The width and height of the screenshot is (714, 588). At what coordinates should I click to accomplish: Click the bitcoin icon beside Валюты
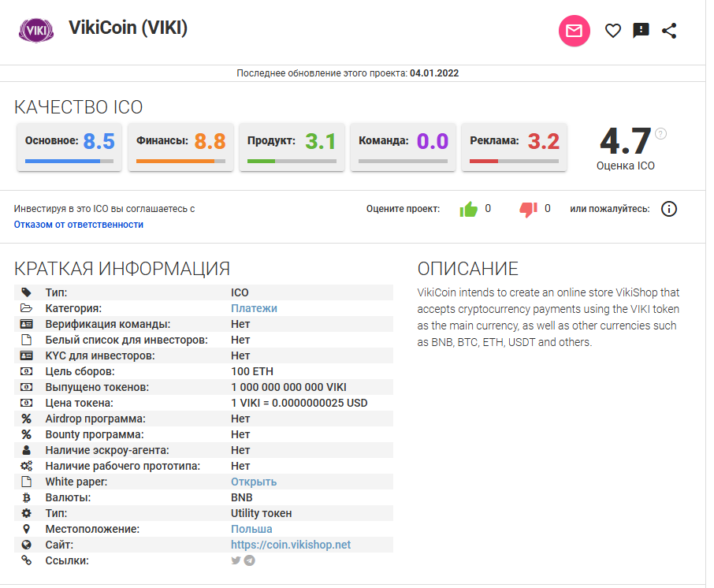click(27, 497)
